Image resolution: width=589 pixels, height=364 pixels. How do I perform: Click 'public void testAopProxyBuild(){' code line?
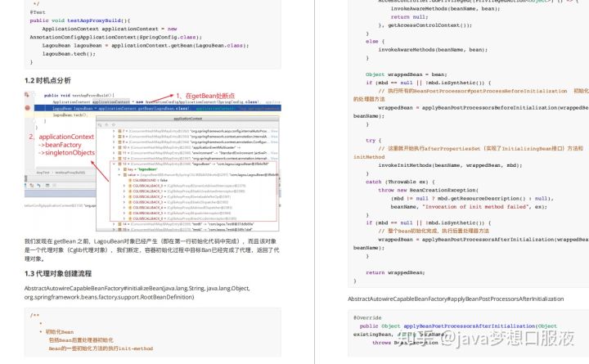80,20
